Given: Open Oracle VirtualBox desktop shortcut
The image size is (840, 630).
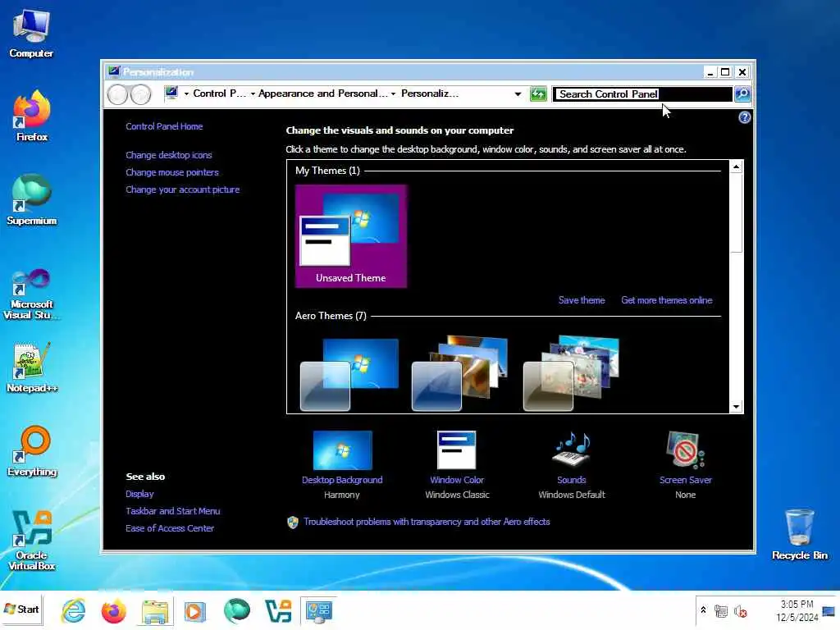Looking at the screenshot, I should click(32, 540).
